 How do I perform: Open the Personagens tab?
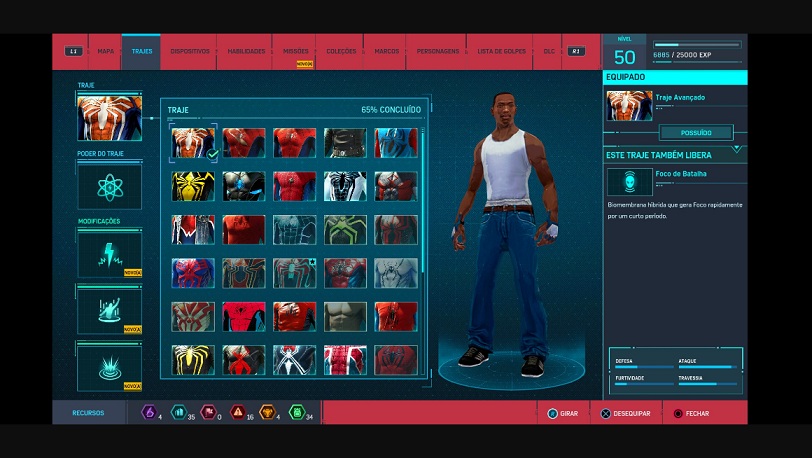438,51
